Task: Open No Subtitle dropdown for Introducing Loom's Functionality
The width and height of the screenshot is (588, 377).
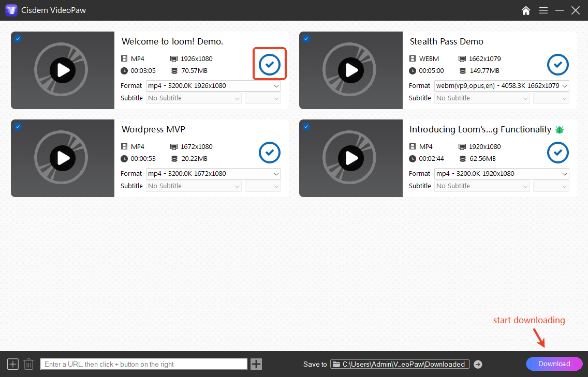Action: point(482,186)
